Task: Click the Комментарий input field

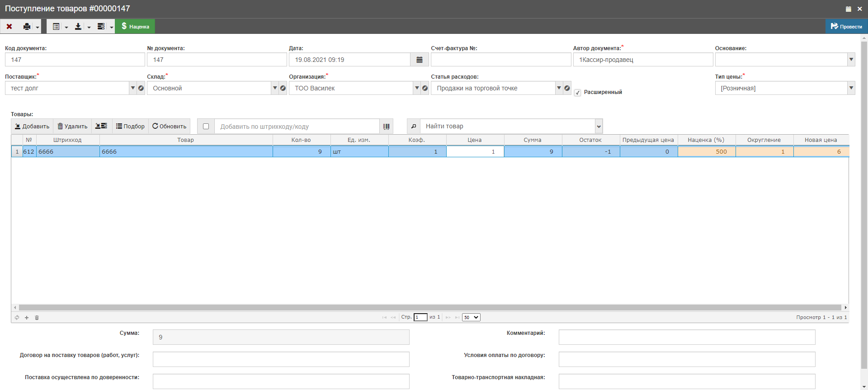Action: point(686,337)
